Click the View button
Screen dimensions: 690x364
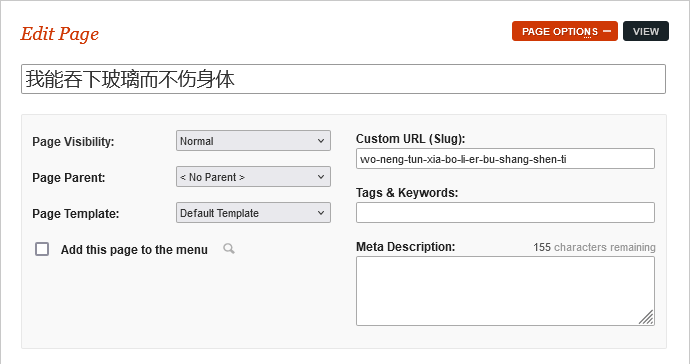click(646, 31)
